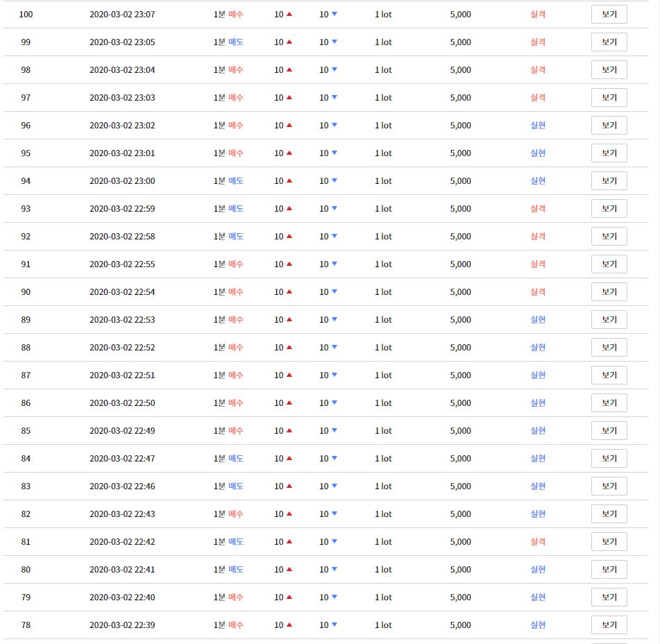Click the red up arrow in row 88

[x=289, y=348]
